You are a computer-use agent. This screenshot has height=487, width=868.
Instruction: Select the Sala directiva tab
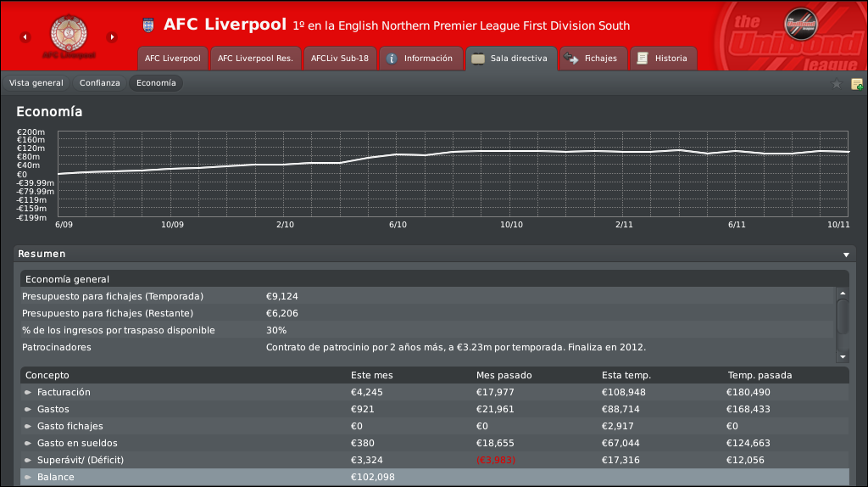click(x=511, y=59)
